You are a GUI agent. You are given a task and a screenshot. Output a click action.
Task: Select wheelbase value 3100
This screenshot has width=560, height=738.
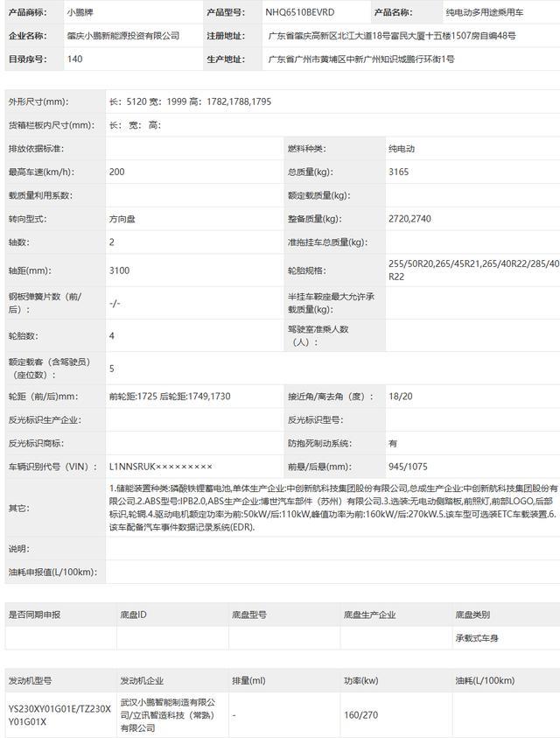tap(119, 271)
